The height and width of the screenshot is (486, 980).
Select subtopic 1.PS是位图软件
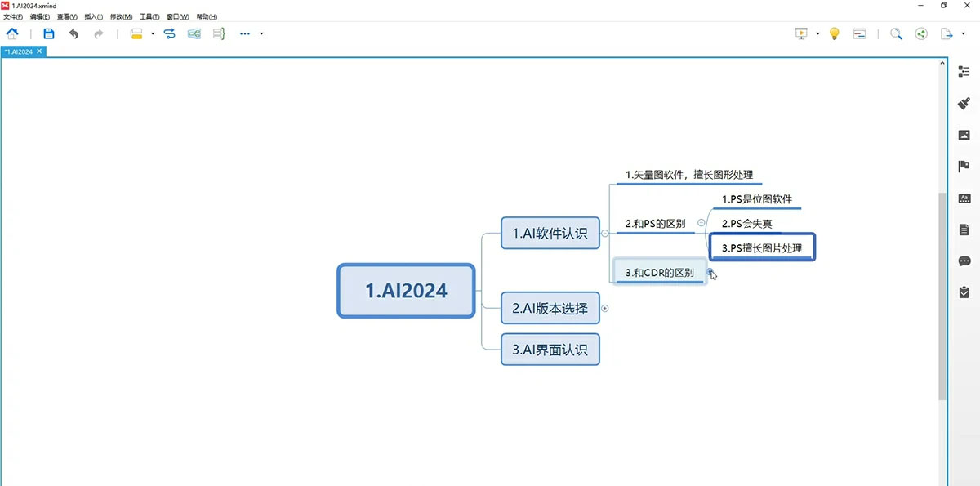[757, 198]
